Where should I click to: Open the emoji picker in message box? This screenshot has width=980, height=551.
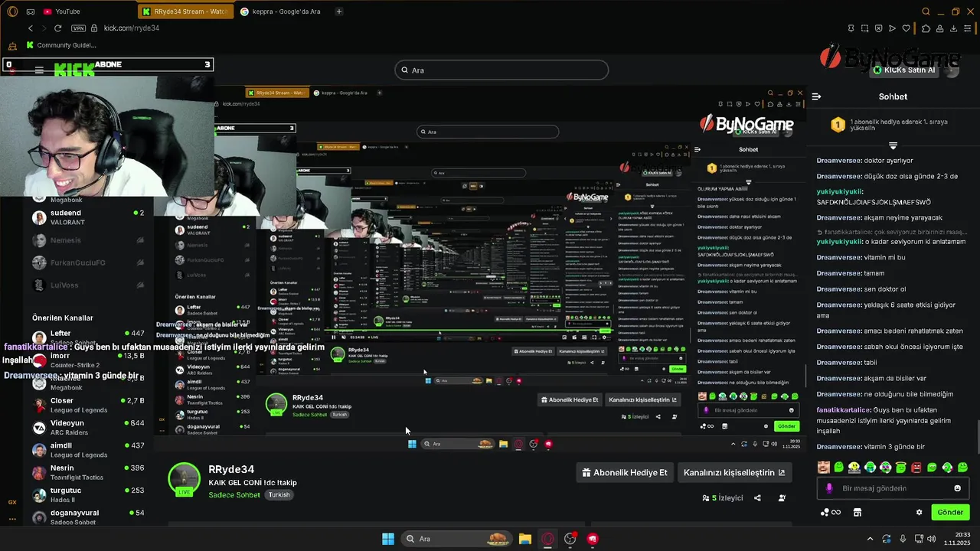(x=957, y=488)
